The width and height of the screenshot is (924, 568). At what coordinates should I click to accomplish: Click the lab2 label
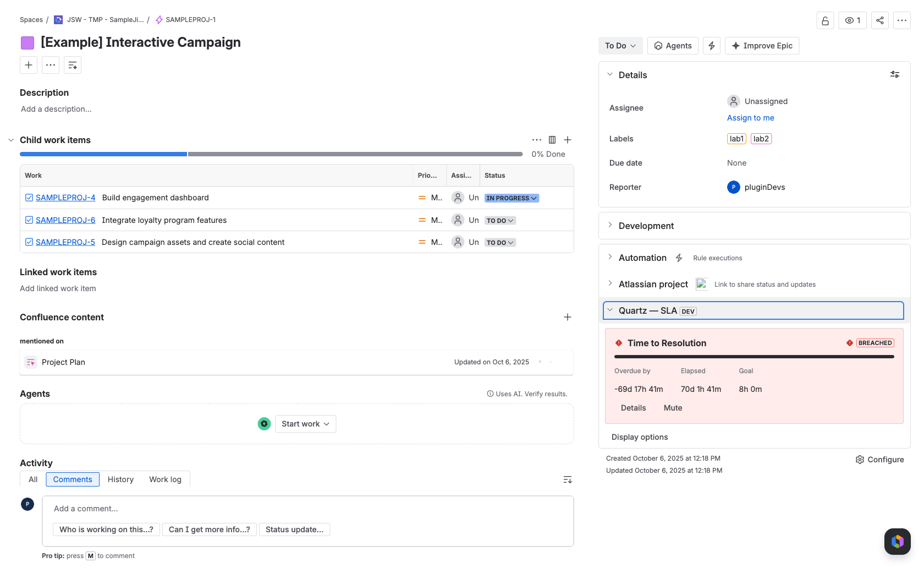[x=761, y=139]
